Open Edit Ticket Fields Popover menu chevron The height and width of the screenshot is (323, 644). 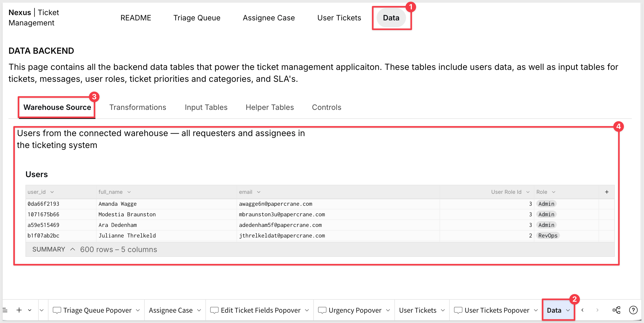(307, 310)
